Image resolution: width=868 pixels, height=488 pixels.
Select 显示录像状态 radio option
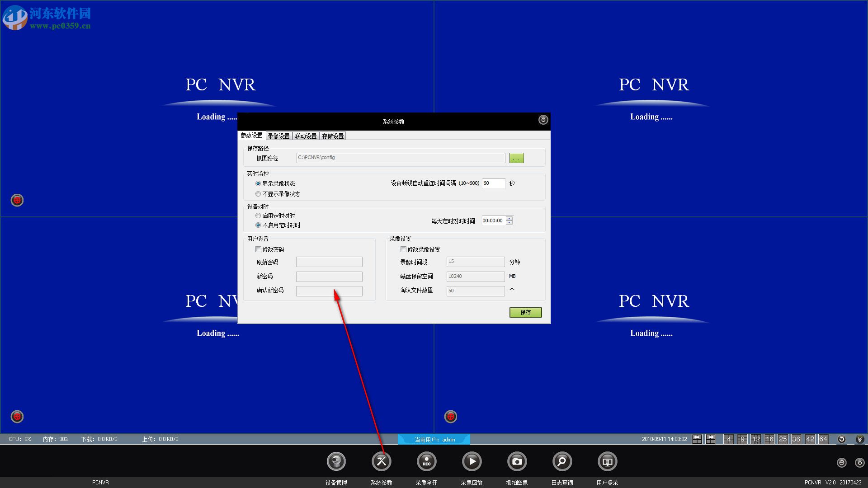tap(258, 183)
